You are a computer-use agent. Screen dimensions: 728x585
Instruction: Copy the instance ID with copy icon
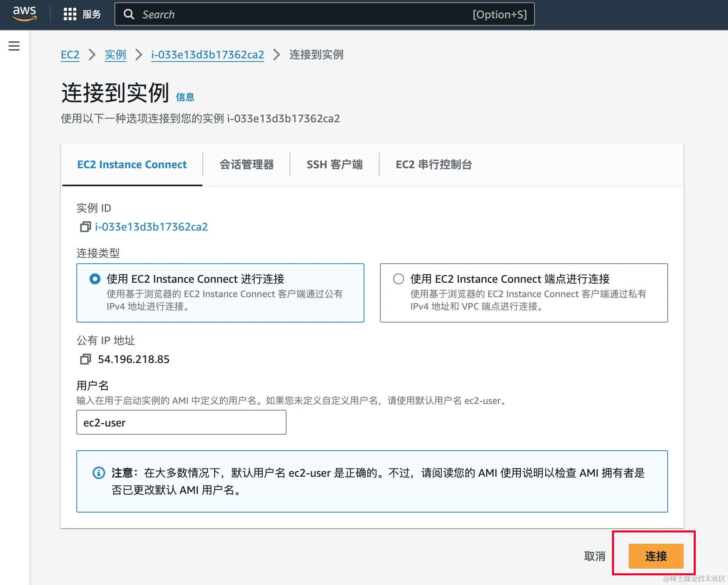(x=85, y=227)
